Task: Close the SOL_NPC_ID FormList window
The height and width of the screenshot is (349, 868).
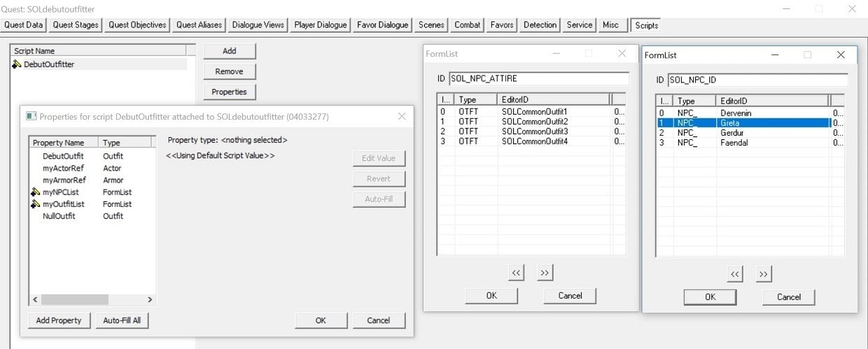Action: pyautogui.click(x=841, y=55)
